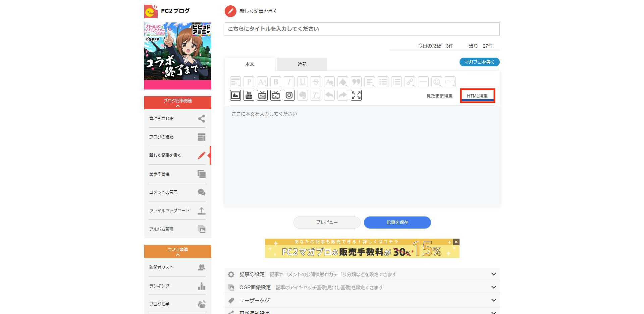Collapse the ブログ記事関連 sidebar group
The width and height of the screenshot is (644, 314).
[178, 103]
